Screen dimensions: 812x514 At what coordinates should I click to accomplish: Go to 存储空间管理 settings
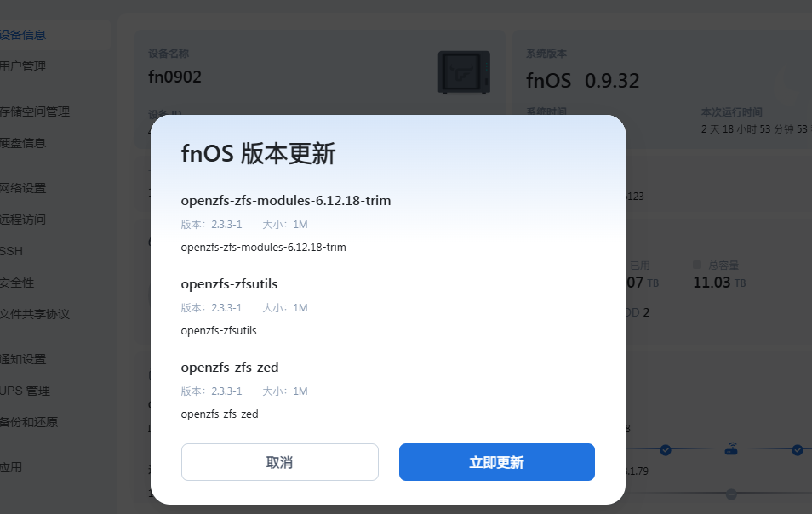(35, 111)
